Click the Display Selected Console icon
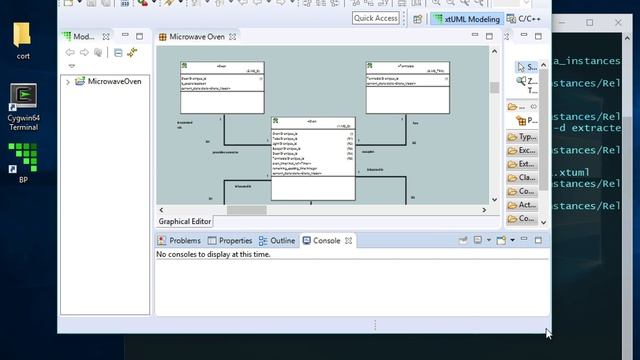Viewport: 640px width, 360px height. 478,240
